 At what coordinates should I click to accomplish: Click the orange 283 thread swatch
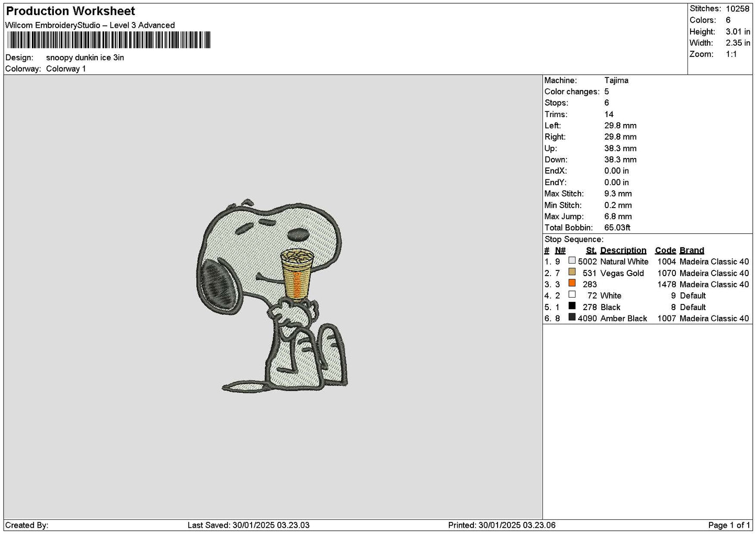(572, 283)
